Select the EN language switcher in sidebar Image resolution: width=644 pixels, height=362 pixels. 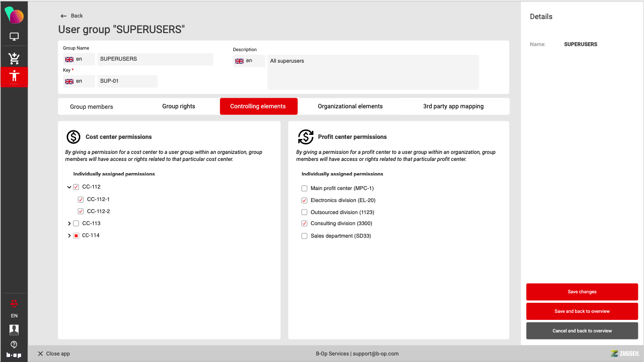14,316
